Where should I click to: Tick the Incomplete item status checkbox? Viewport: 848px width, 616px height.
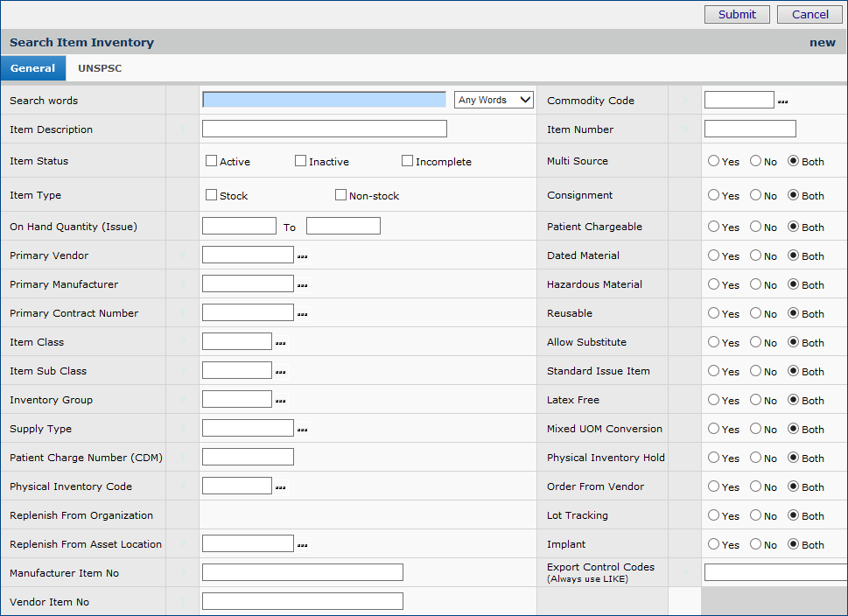click(407, 161)
